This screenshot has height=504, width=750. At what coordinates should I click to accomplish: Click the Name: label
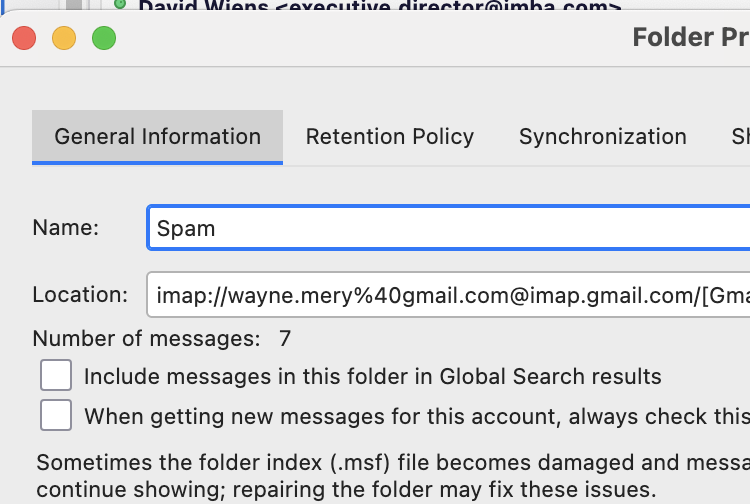pos(66,228)
